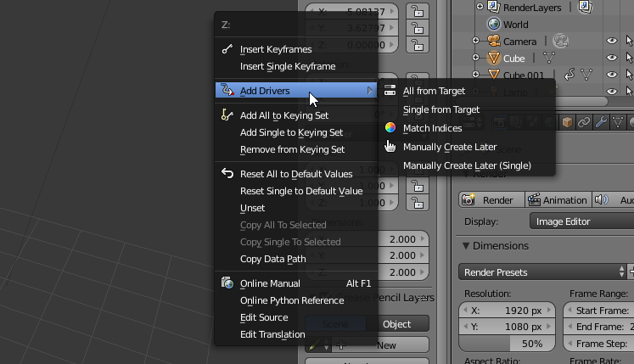
Task: Expand the Cube tree item
Action: 475,58
